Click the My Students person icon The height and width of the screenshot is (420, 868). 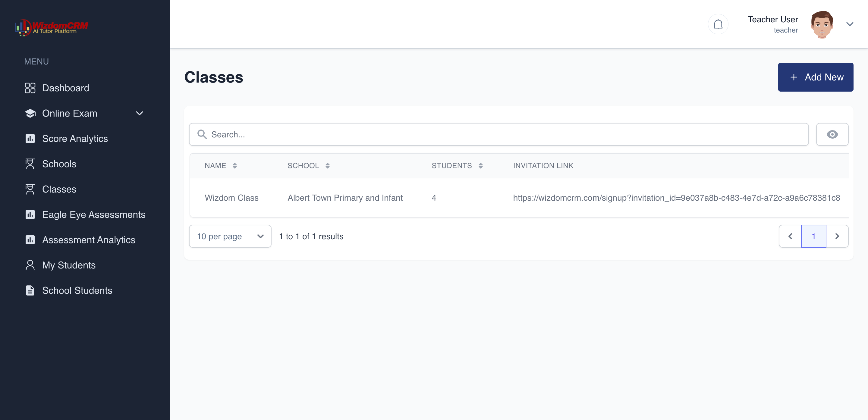30,265
